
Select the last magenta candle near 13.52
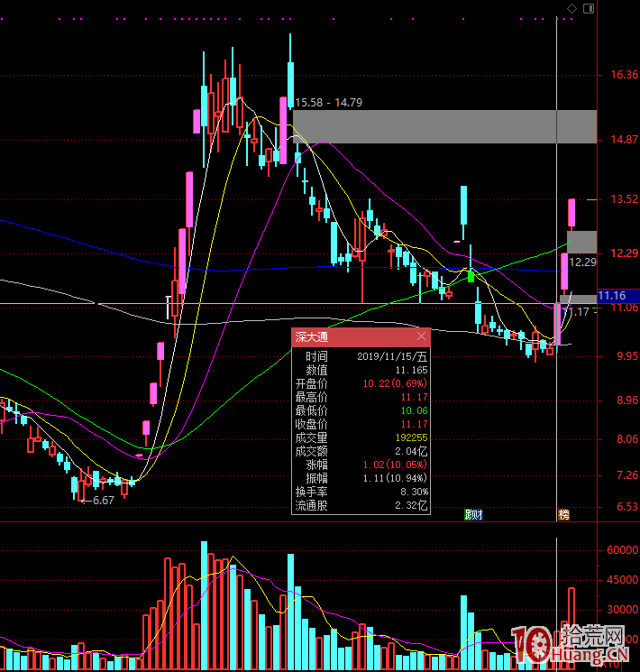click(x=571, y=213)
